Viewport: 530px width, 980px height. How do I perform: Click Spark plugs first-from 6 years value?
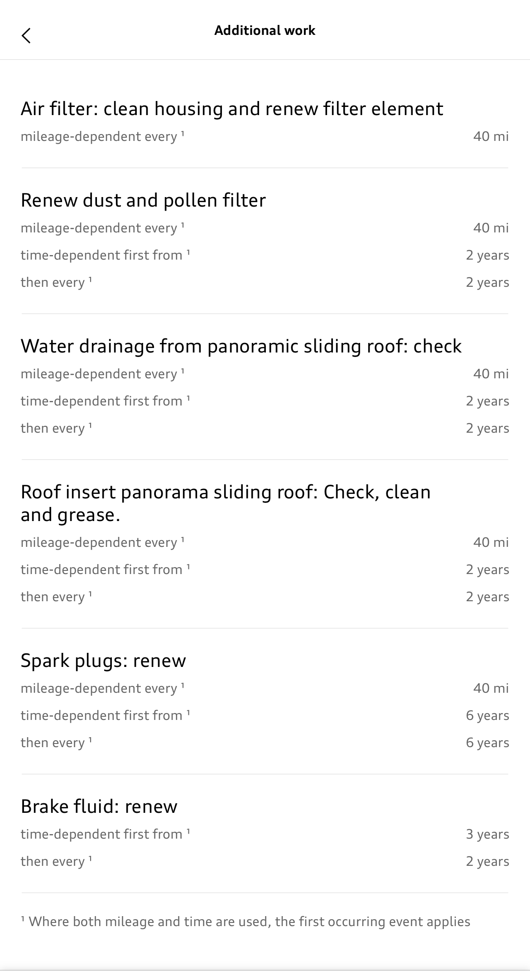coord(487,715)
